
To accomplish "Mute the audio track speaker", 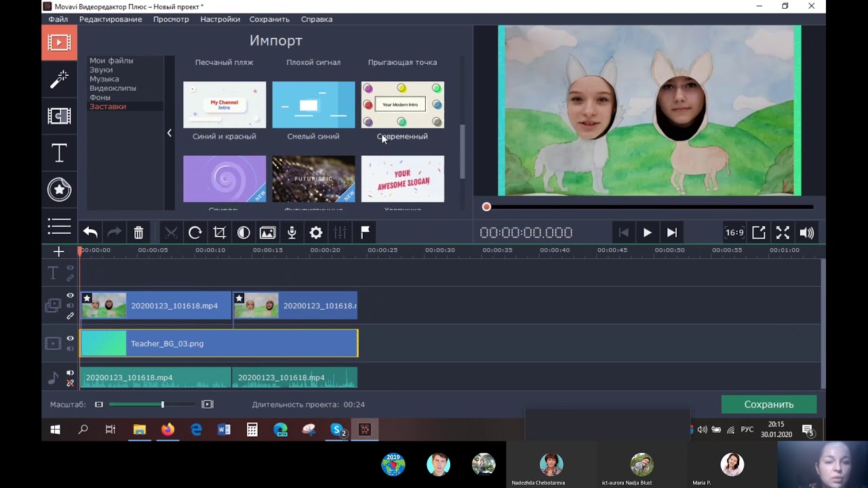I will (70, 373).
